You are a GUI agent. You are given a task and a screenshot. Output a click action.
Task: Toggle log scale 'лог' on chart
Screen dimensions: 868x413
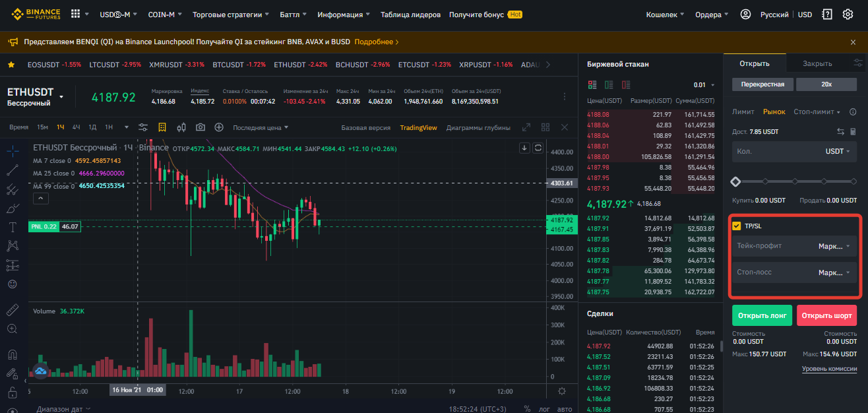(x=544, y=409)
